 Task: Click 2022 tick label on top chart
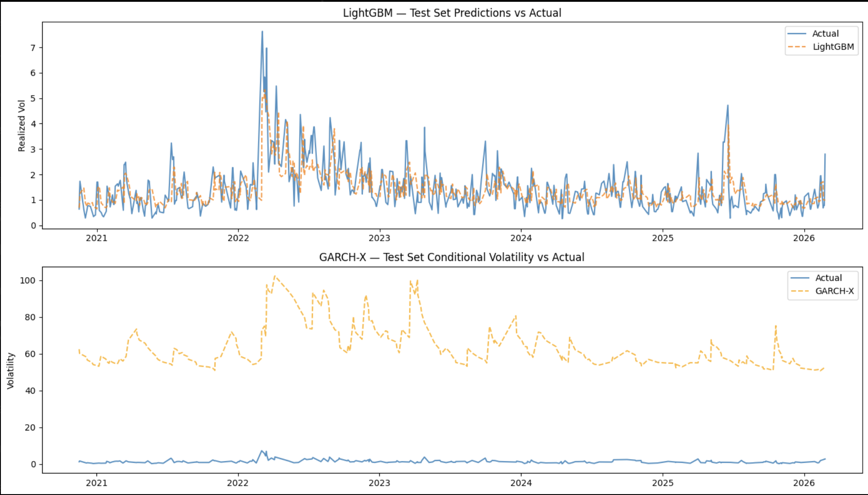coord(238,238)
